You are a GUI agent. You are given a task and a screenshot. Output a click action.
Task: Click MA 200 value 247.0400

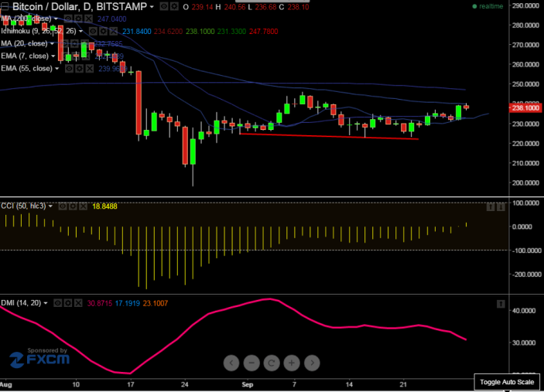111,19
